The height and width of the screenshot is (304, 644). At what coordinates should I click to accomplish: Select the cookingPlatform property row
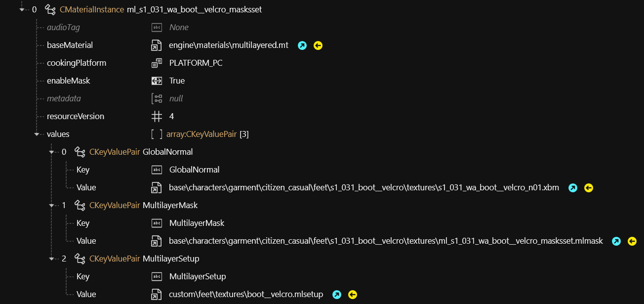77,63
